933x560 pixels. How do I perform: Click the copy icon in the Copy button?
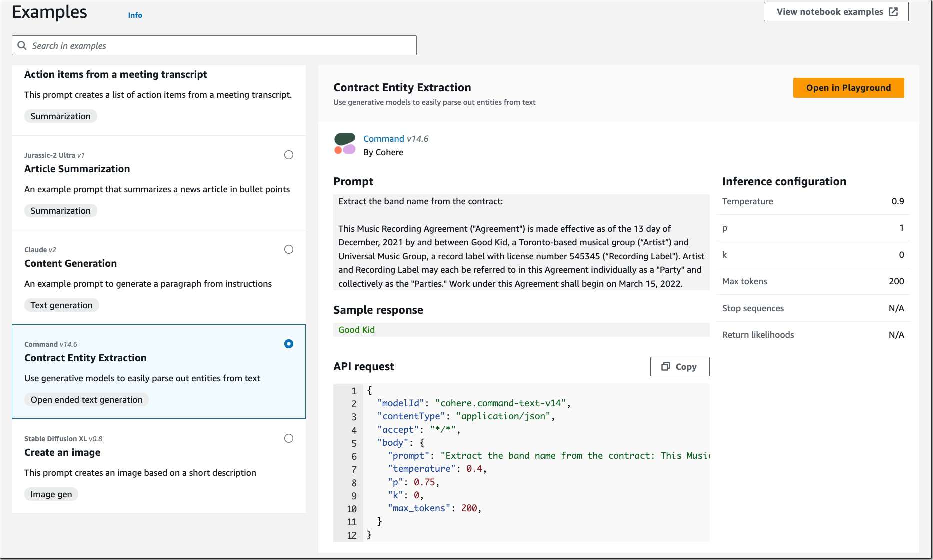pos(666,366)
